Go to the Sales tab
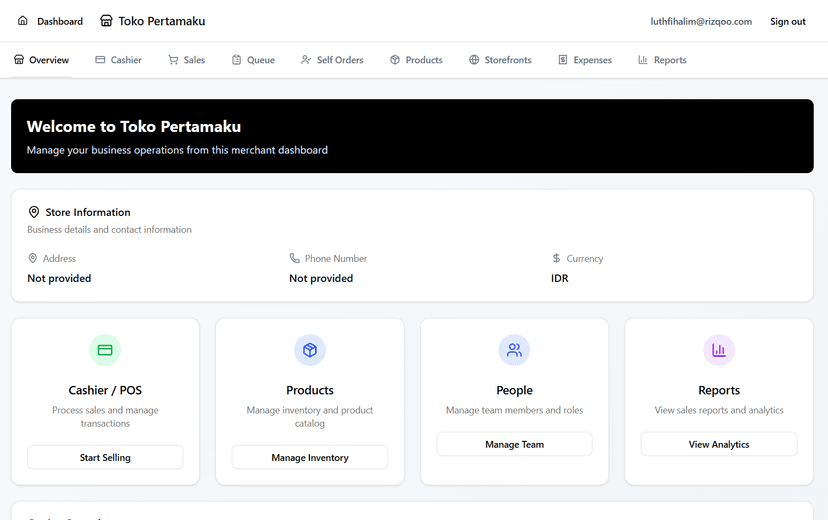This screenshot has width=828, height=520. coord(186,60)
